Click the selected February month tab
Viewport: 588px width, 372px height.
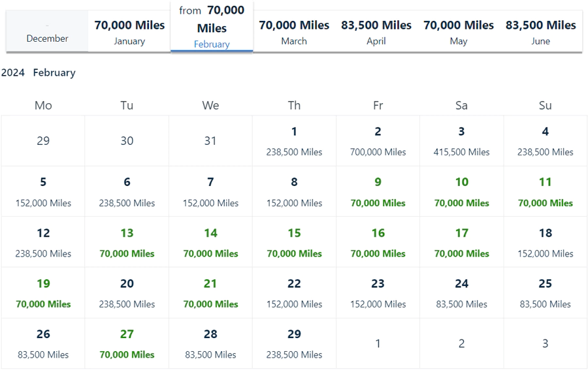tap(212, 27)
